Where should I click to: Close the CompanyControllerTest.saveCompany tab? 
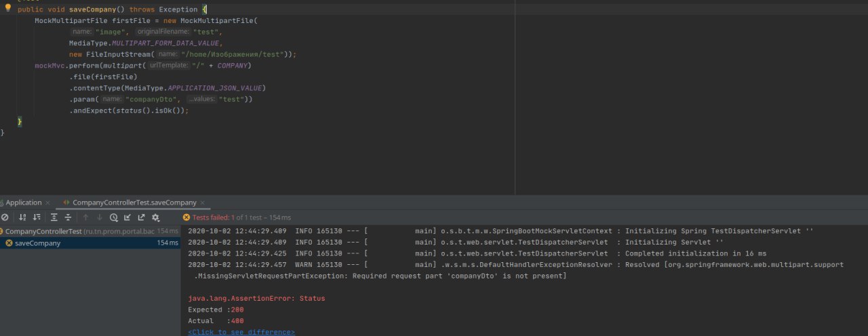point(202,203)
